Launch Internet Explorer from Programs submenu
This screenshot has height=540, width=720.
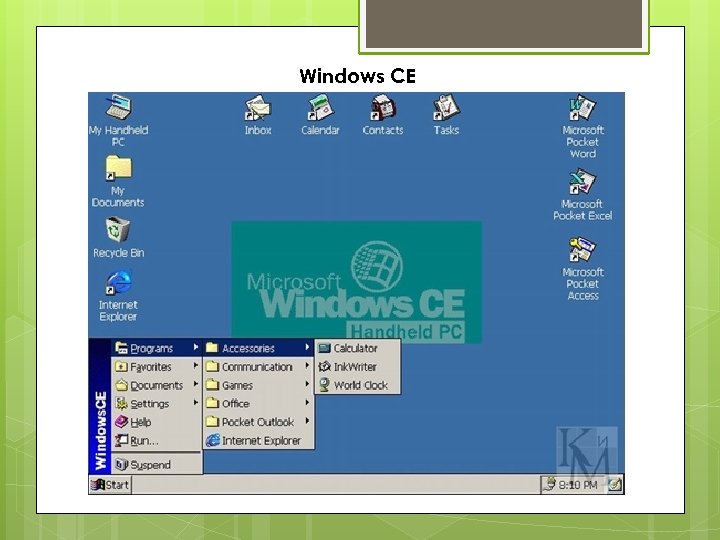coord(259,440)
